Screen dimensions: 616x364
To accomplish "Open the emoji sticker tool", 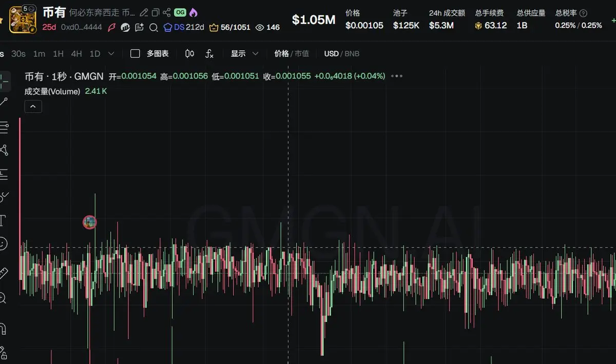I will click(x=3, y=244).
